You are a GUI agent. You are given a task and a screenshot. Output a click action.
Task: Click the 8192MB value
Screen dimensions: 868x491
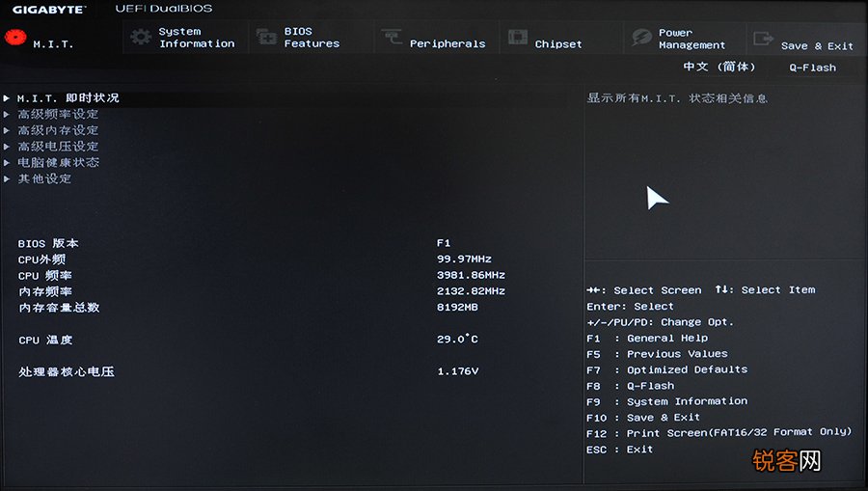(457, 307)
